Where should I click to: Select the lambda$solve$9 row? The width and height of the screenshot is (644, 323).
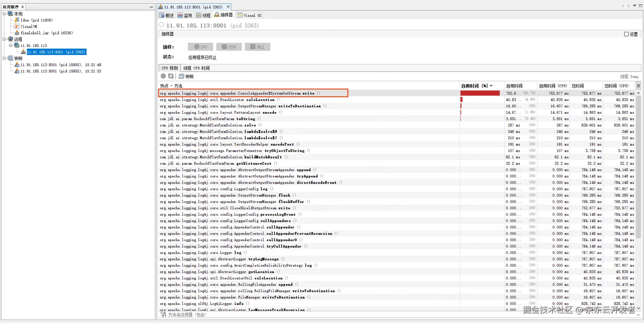397,131
